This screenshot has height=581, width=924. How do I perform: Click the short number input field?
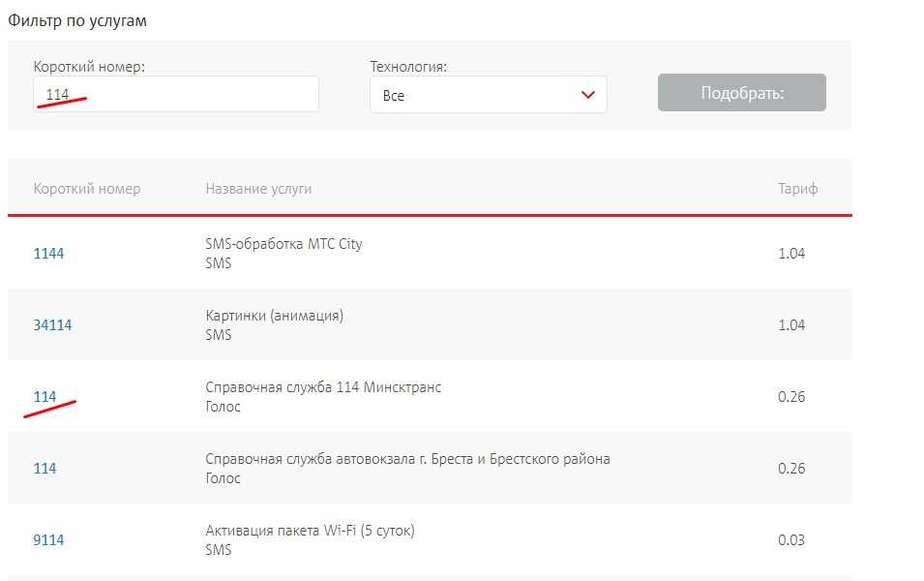(x=175, y=94)
